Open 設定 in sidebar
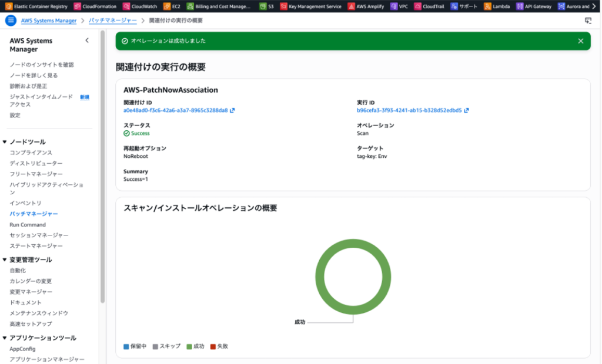 15,115
